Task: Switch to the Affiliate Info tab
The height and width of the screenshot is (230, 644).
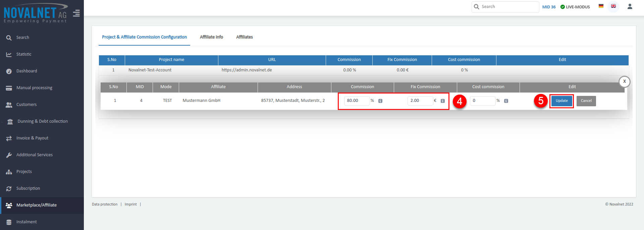Action: [211, 37]
